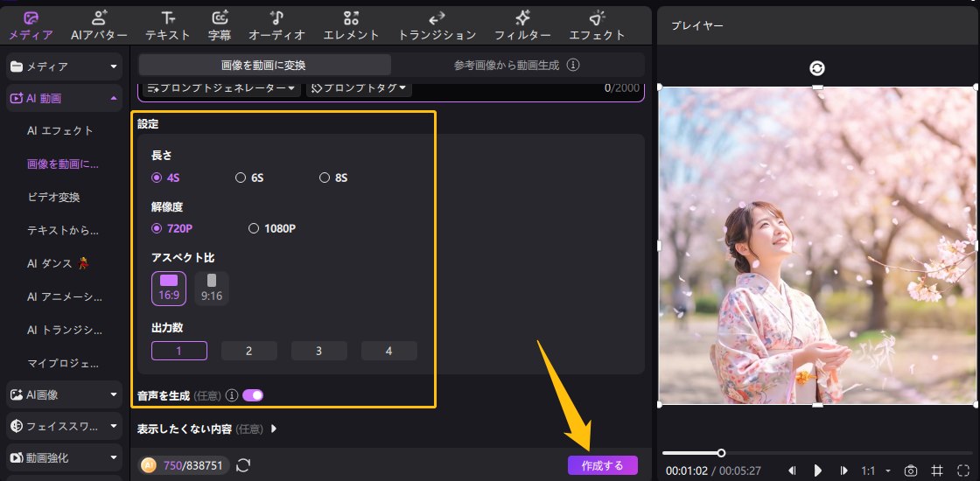The height and width of the screenshot is (481, 980).
Task: Open AI エフェクト in sidebar
Action: click(60, 130)
